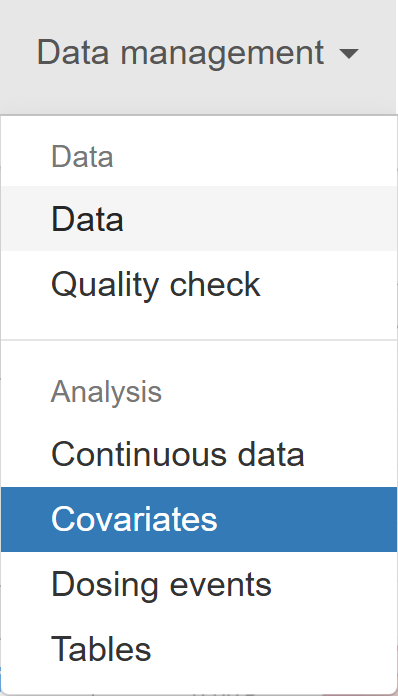Go to the Tables entry
Screen dimensions: 398x696
[199, 649]
